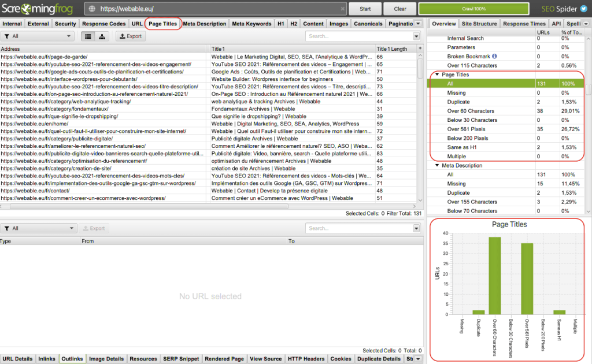Show more bottom tabs dropdown arrow
The image size is (592, 364).
coord(418,359)
